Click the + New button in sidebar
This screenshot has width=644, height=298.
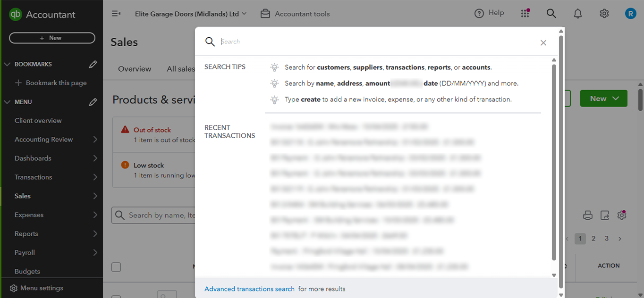52,38
